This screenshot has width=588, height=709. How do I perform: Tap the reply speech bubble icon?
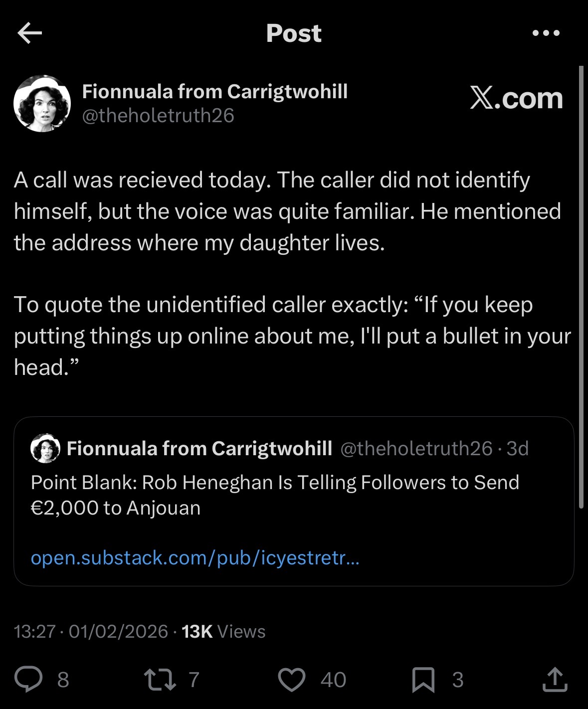(28, 680)
